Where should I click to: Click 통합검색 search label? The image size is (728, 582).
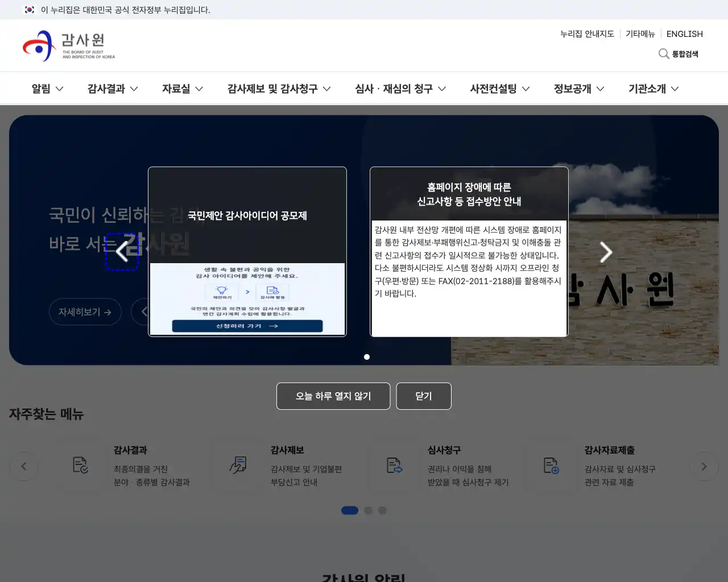685,54
